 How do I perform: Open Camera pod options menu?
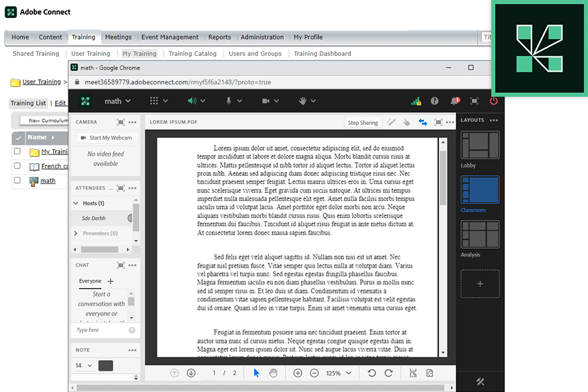point(132,123)
